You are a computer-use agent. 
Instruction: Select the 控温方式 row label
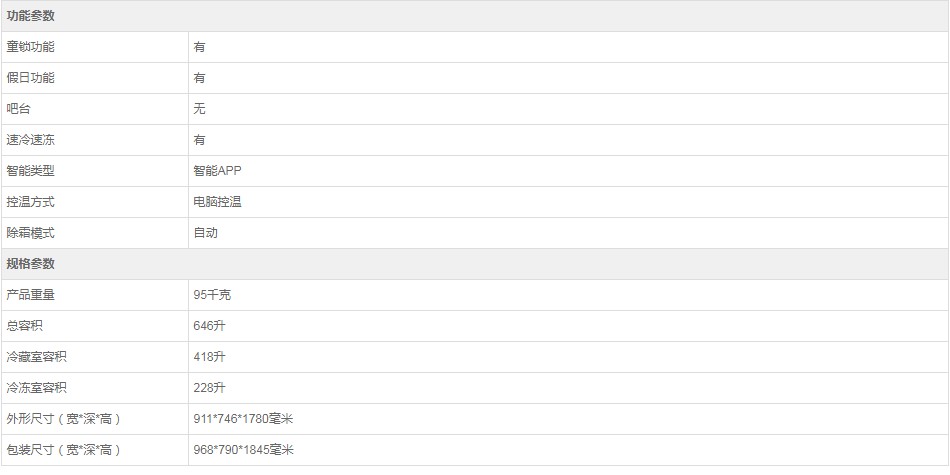click(30, 202)
